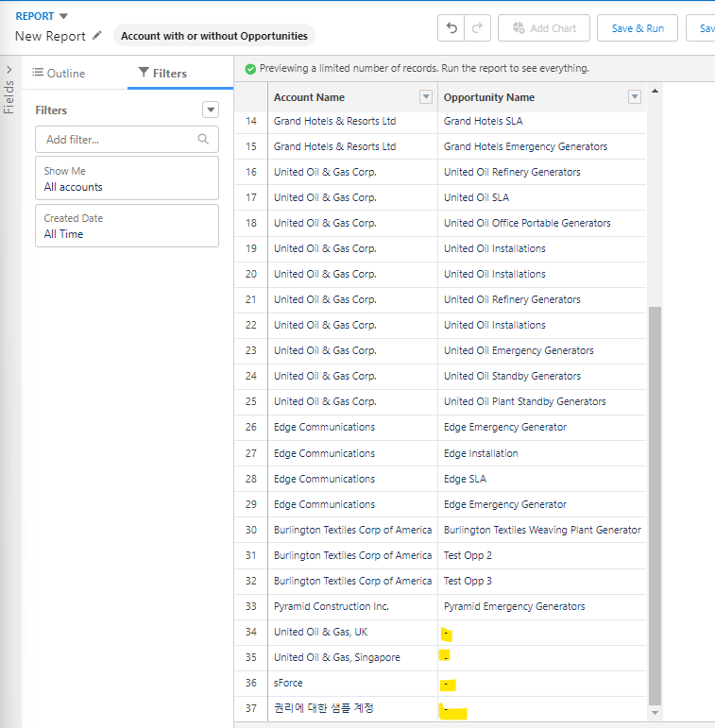Click Save & Run button
This screenshot has width=715, height=728.
click(x=638, y=28)
